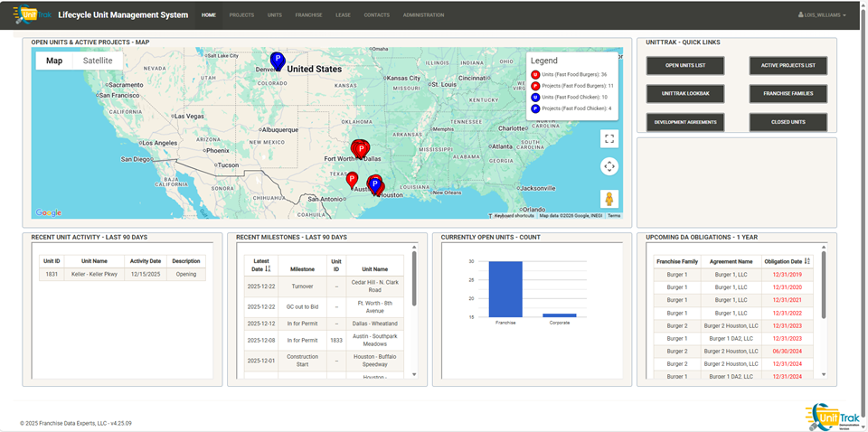Sort obligations by Obligation Date sort icon

[x=807, y=261]
